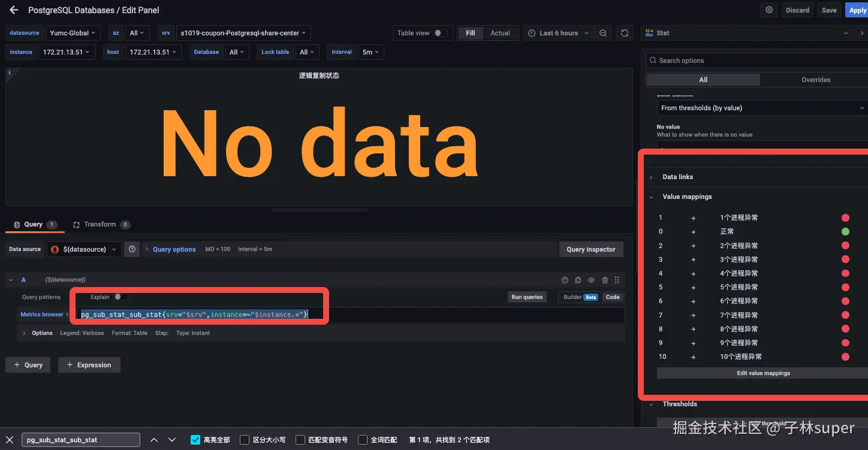
Task: Open Metrics browser
Action: (44, 314)
